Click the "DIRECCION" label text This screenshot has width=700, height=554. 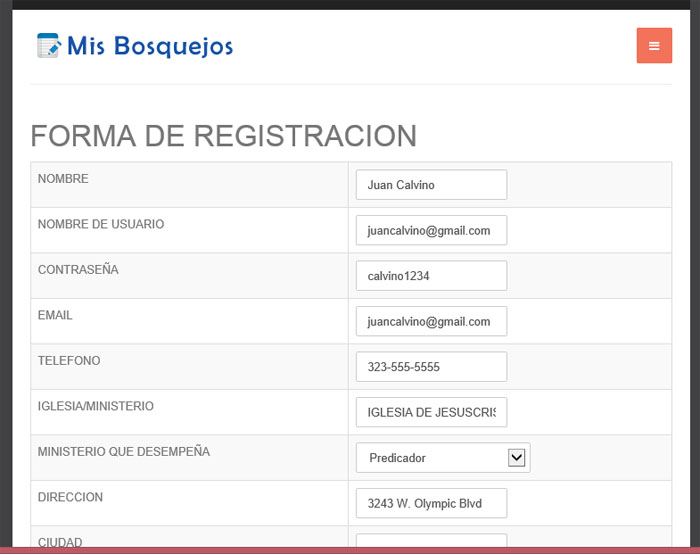(70, 497)
